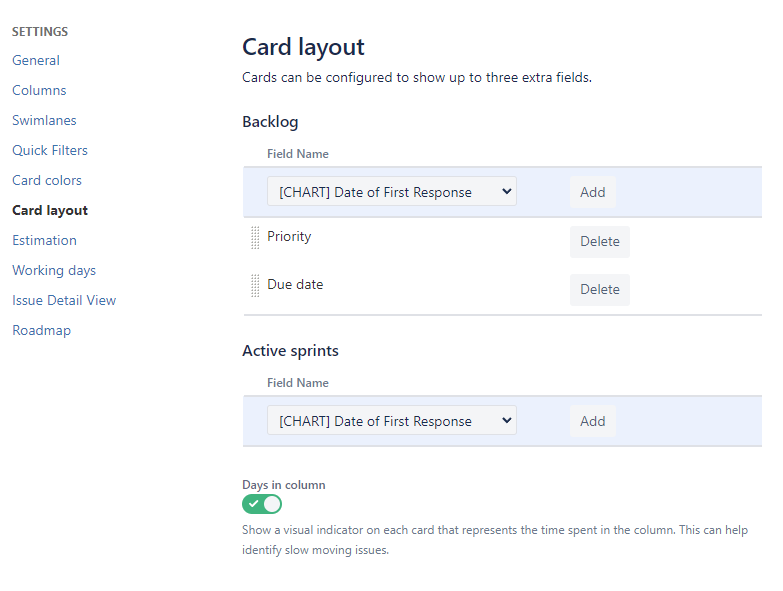783x591 pixels.
Task: Go to Working days settings
Action: point(54,270)
